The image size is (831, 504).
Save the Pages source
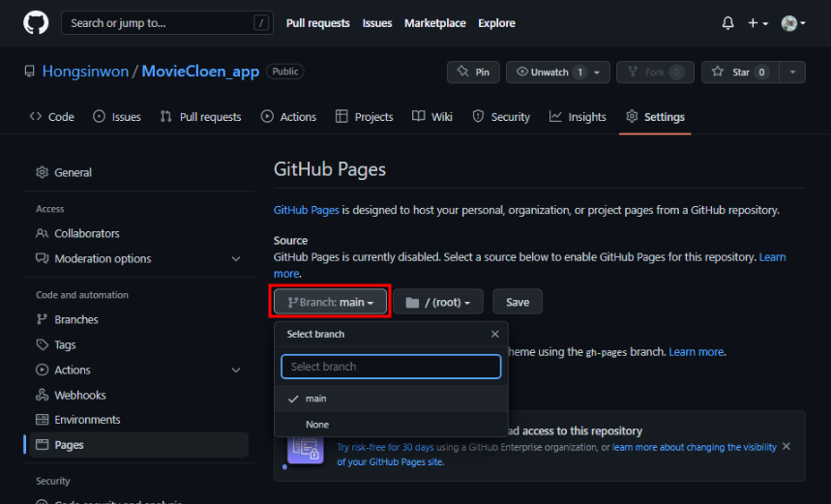coord(518,302)
